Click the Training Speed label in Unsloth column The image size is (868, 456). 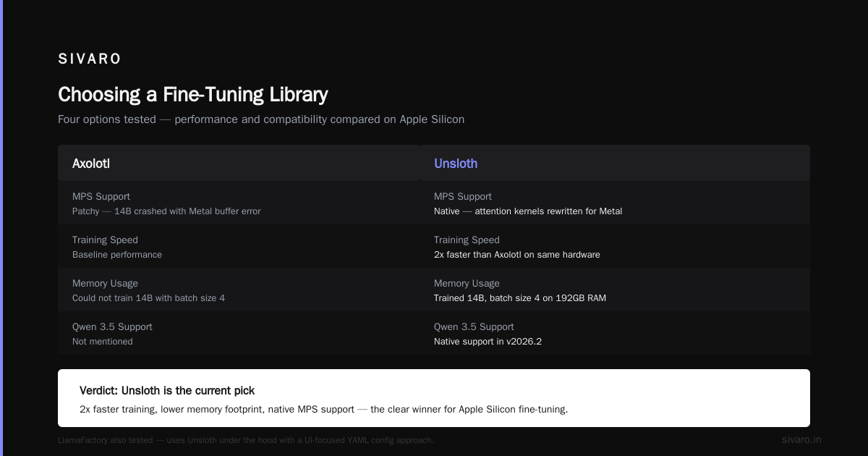tap(467, 240)
